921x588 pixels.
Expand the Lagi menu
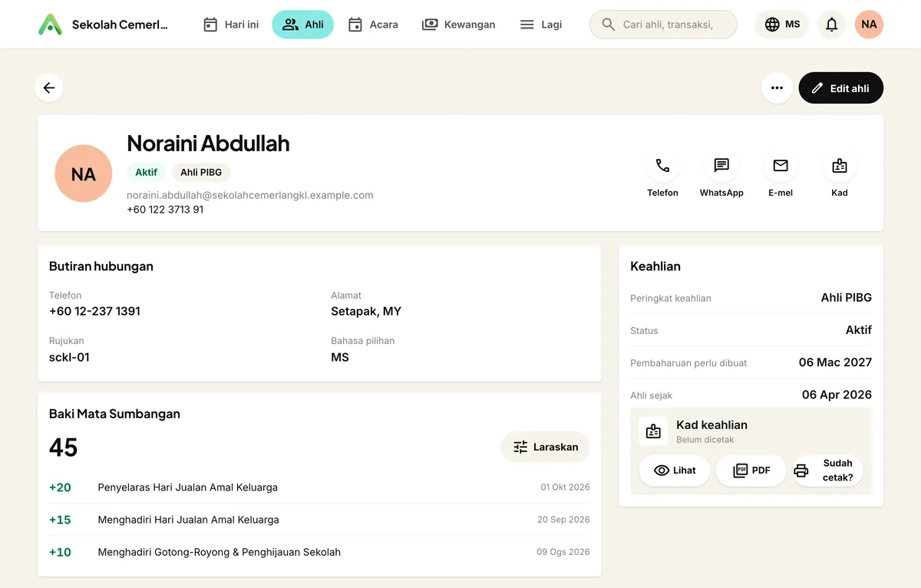click(x=541, y=25)
